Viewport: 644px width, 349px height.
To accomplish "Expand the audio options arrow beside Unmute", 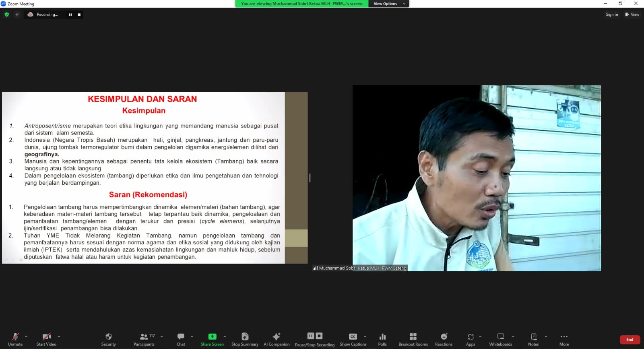I will [x=26, y=337].
